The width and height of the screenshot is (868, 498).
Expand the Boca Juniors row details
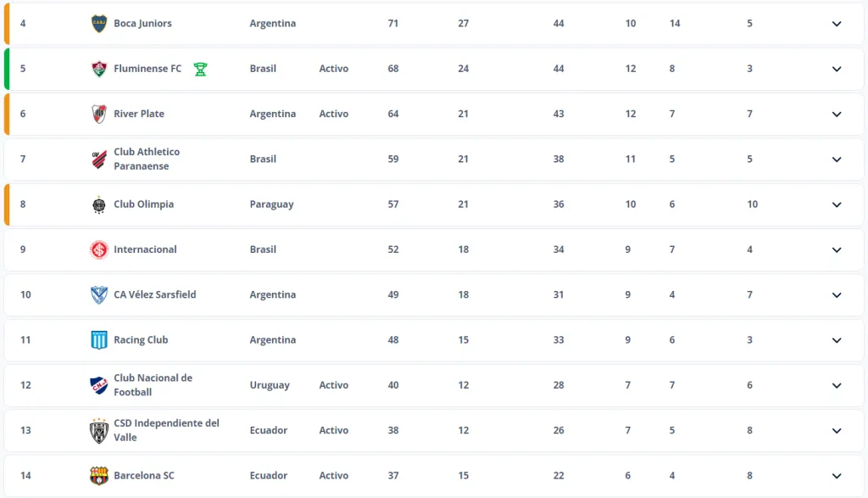click(x=837, y=23)
